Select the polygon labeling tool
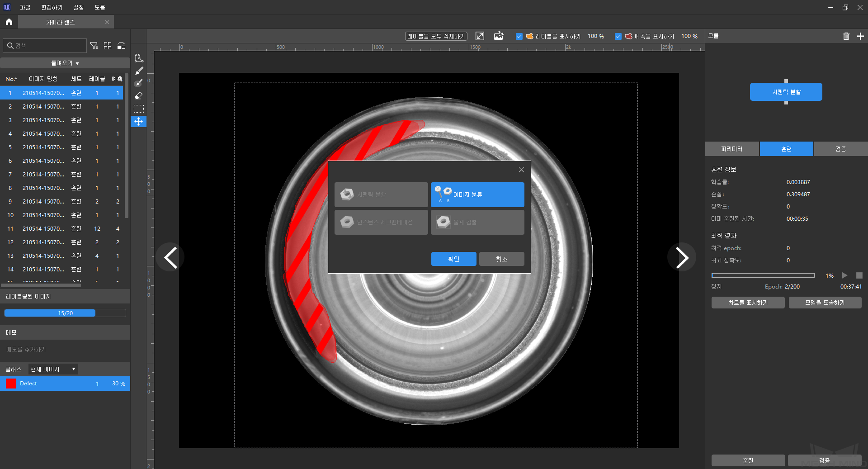868x469 pixels. (x=139, y=58)
